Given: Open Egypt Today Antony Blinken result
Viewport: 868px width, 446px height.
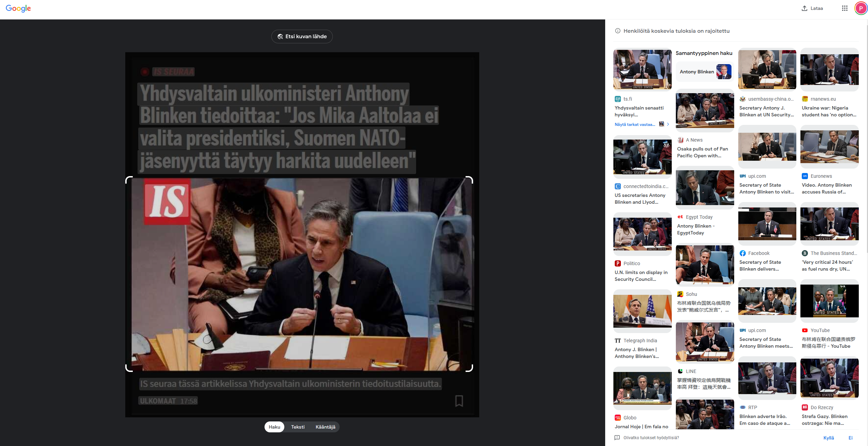Looking at the screenshot, I should 696,229.
